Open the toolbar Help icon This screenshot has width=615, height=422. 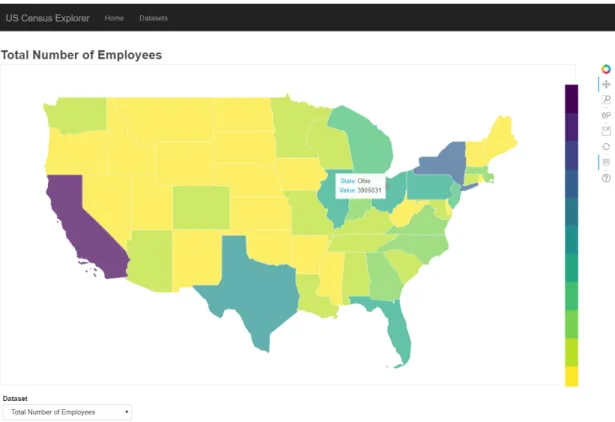[x=606, y=178]
